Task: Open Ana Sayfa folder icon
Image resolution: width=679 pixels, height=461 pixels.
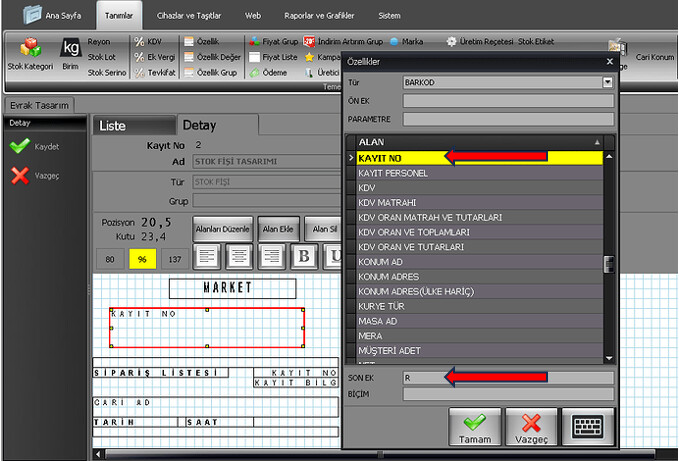Action: pos(32,14)
